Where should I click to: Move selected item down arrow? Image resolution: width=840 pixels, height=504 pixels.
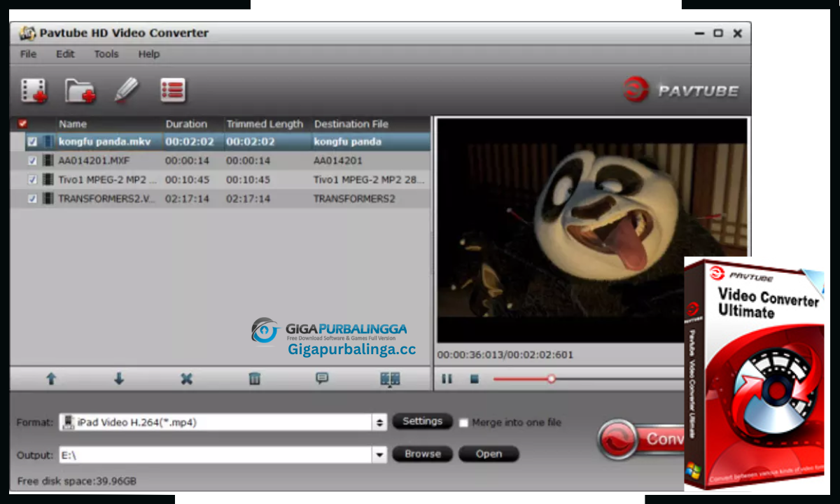pyautogui.click(x=119, y=379)
